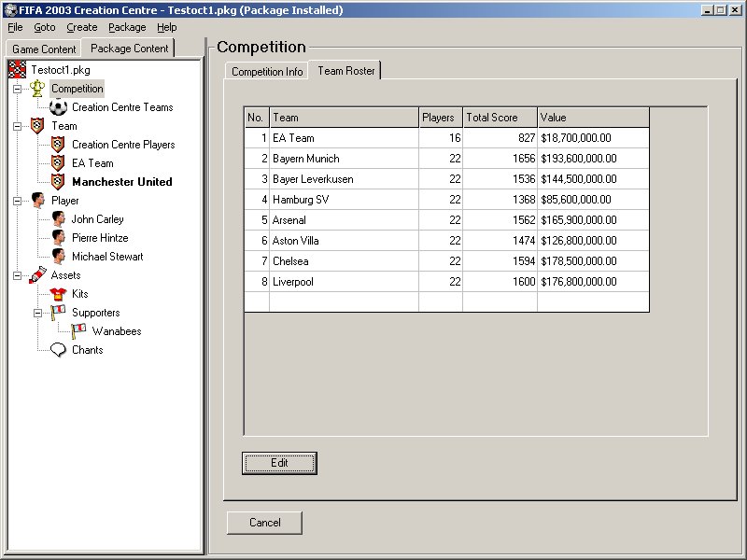Image resolution: width=747 pixels, height=560 pixels.
Task: Click the head icon beside John Carley
Action: (58, 219)
